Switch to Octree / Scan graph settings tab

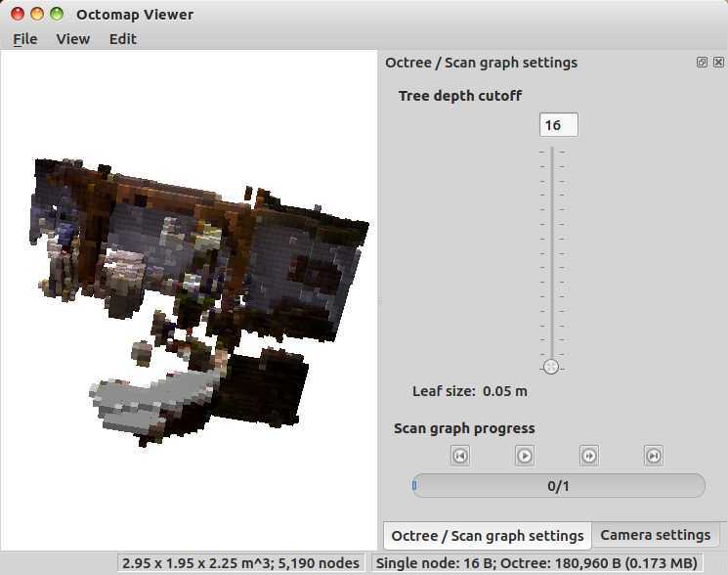pos(488,536)
